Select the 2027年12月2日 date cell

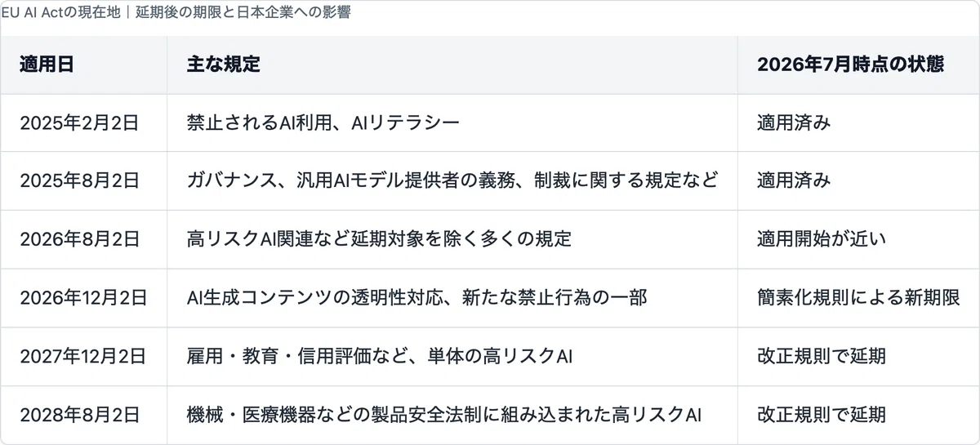(x=83, y=356)
